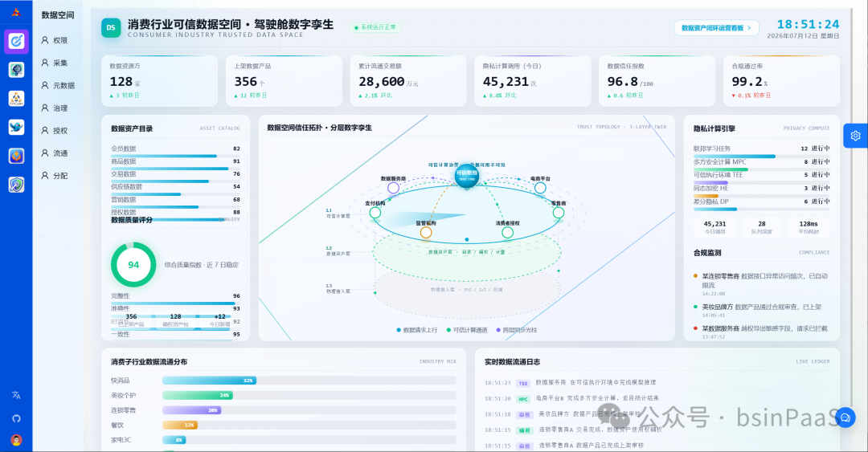The height and width of the screenshot is (452, 868).
Task: Click the 可信计算通道 legend entry
Action: (x=467, y=330)
